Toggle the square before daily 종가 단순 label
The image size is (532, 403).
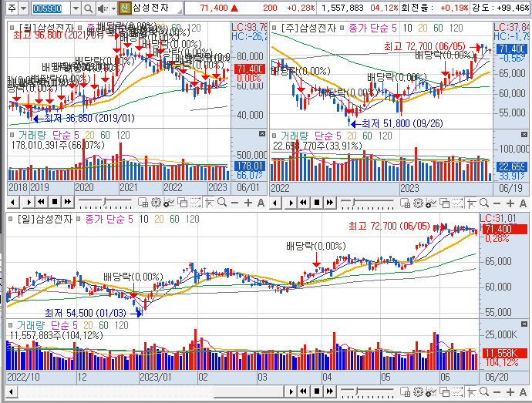[x=79, y=219]
